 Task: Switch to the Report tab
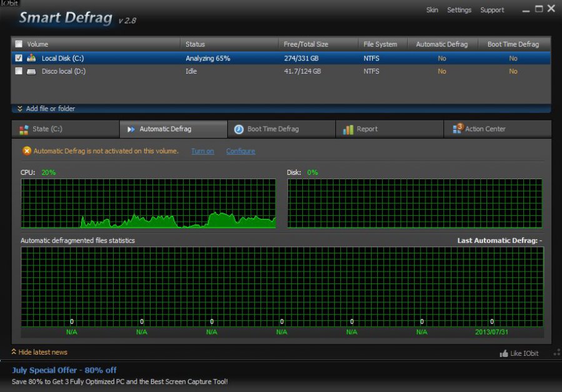[390, 129]
